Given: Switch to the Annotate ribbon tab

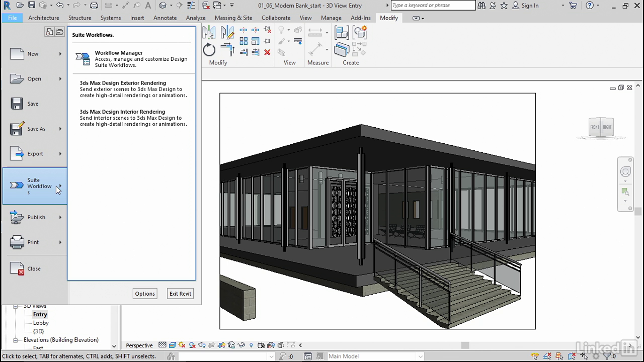Looking at the screenshot, I should tap(165, 18).
